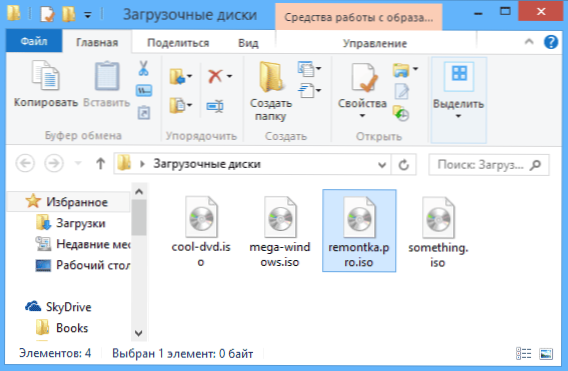The image size is (568, 371).
Task: Click the Back navigation arrow
Action: coord(25,163)
